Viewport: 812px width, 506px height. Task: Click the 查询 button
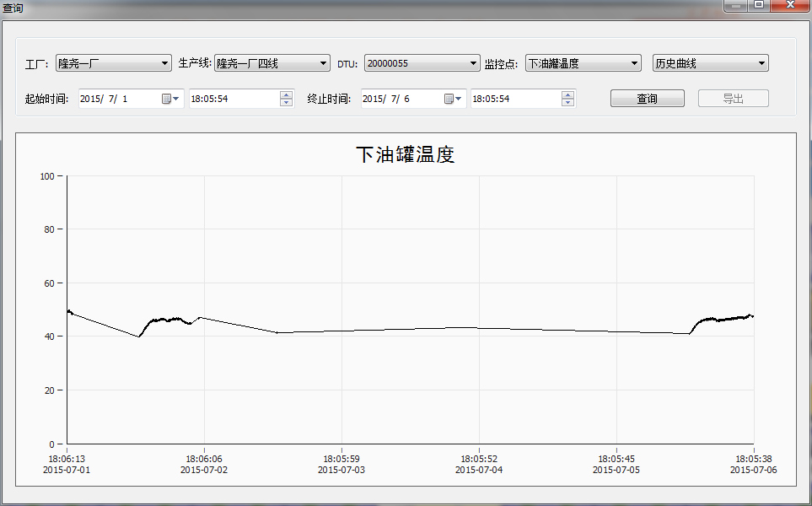pyautogui.click(x=647, y=99)
